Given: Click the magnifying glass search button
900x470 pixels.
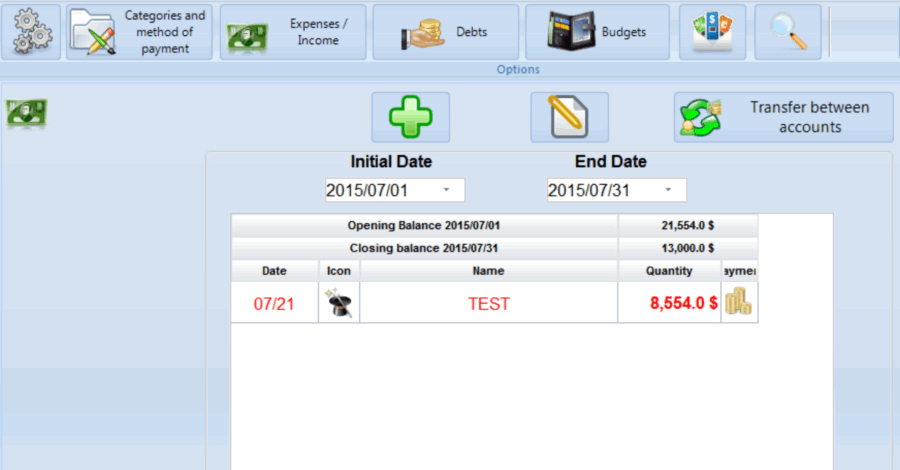Looking at the screenshot, I should [x=788, y=32].
